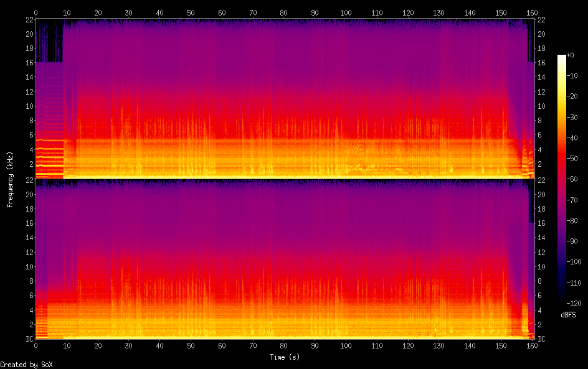
Task: Click the dBFS color gradient bar
Action: tap(562, 180)
